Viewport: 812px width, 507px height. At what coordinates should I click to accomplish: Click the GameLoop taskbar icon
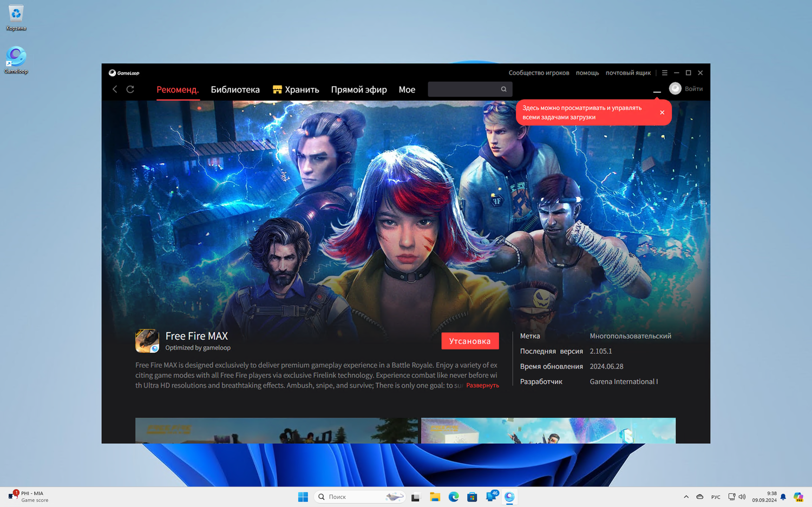[509, 497]
